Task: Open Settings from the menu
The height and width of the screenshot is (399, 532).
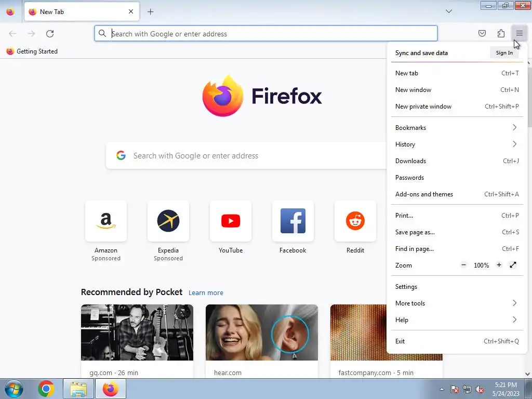Action: point(457,287)
